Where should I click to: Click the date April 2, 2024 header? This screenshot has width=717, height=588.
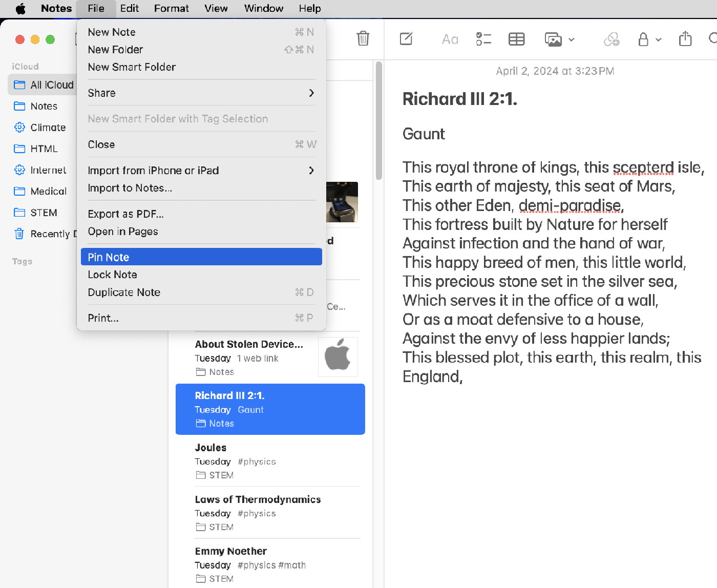click(555, 71)
